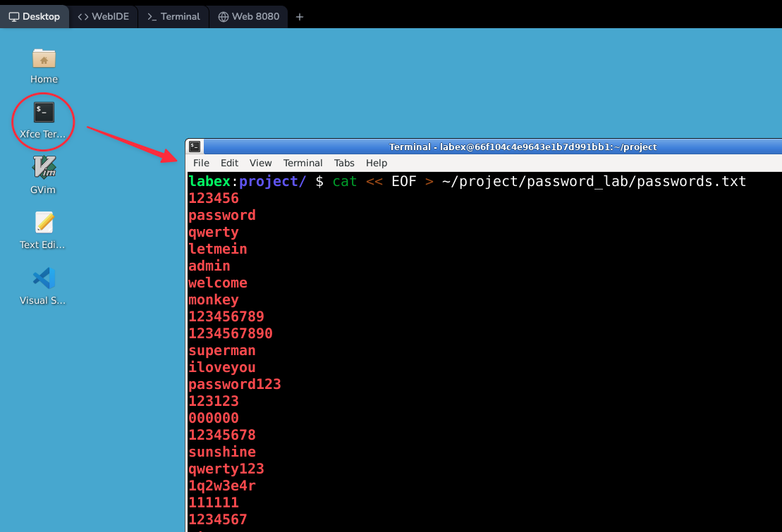782x532 pixels.
Task: Open Xfce Terminal from the desktop
Action: [42, 113]
